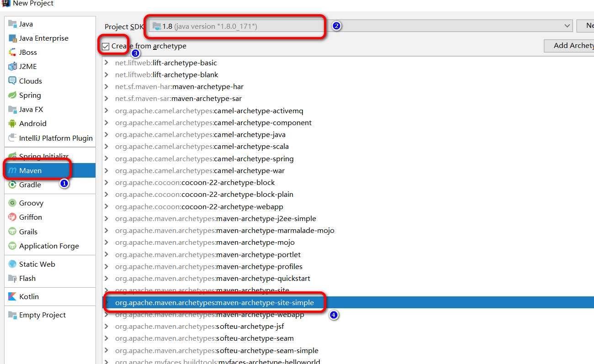Expand camel-archetype-activemq node chevron
This screenshot has height=364, width=594.
point(106,111)
